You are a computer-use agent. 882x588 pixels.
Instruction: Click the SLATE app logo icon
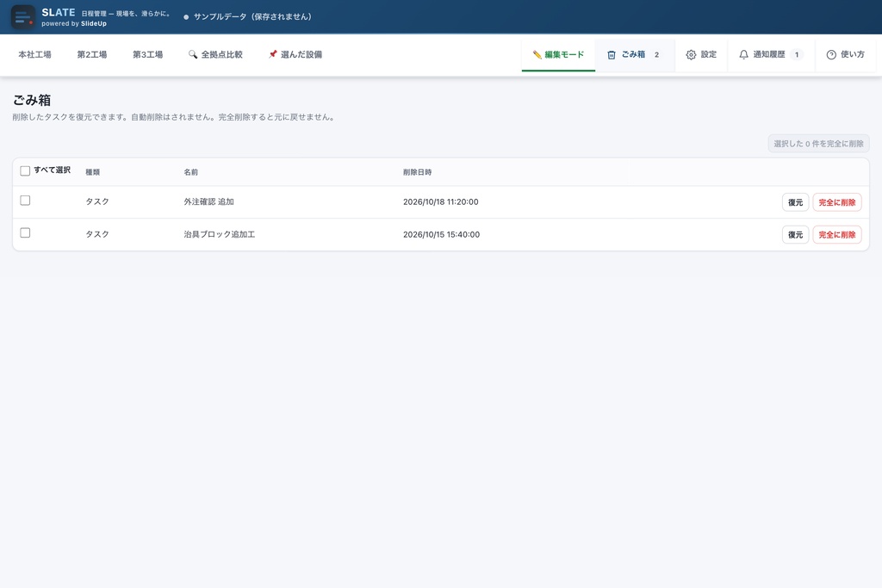(x=23, y=17)
